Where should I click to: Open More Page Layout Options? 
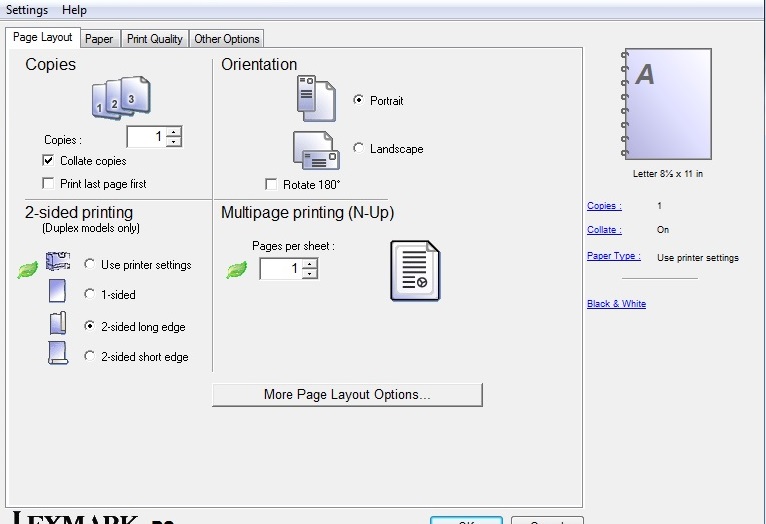coord(347,395)
